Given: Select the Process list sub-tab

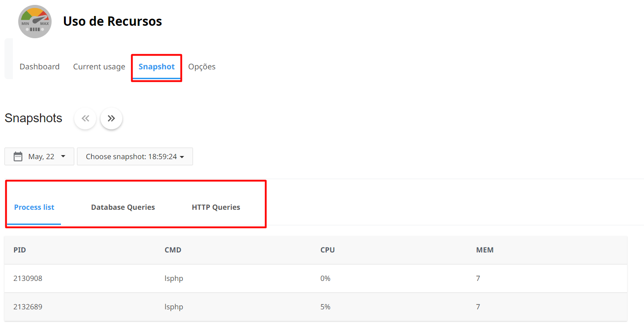Looking at the screenshot, I should [x=34, y=207].
